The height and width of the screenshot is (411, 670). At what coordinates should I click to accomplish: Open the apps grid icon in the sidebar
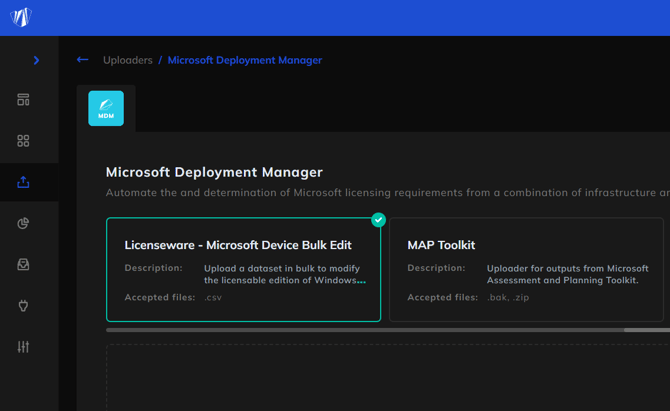[x=23, y=141]
